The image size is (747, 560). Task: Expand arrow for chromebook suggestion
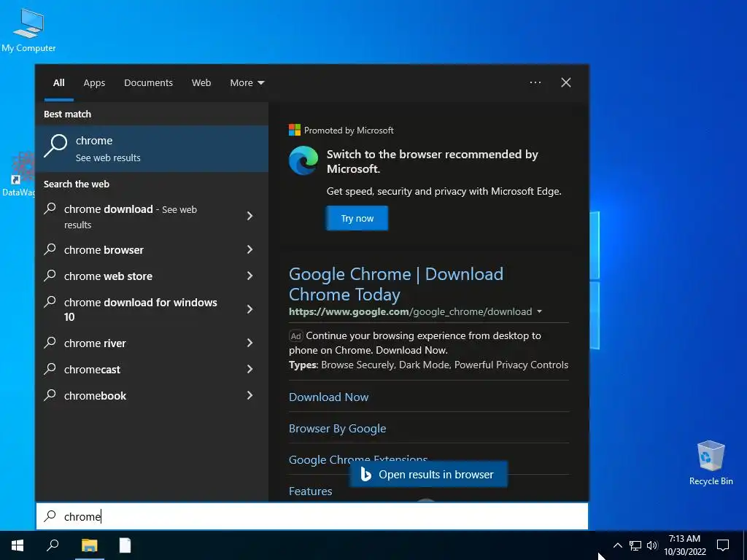[x=249, y=395]
